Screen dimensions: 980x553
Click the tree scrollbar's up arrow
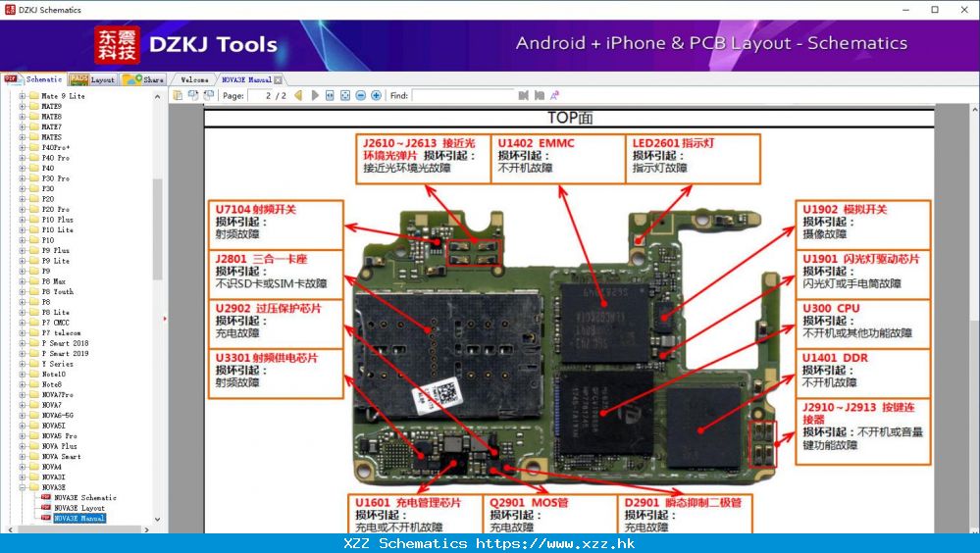[158, 96]
